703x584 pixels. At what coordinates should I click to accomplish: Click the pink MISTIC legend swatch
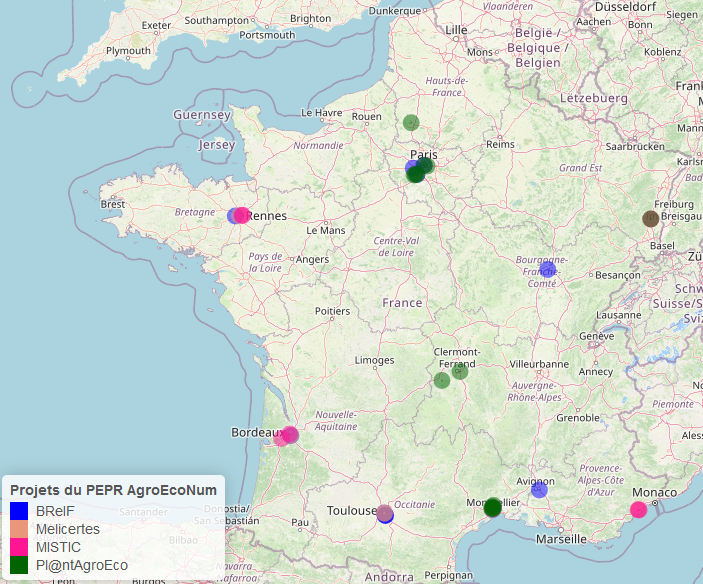pos(18,547)
